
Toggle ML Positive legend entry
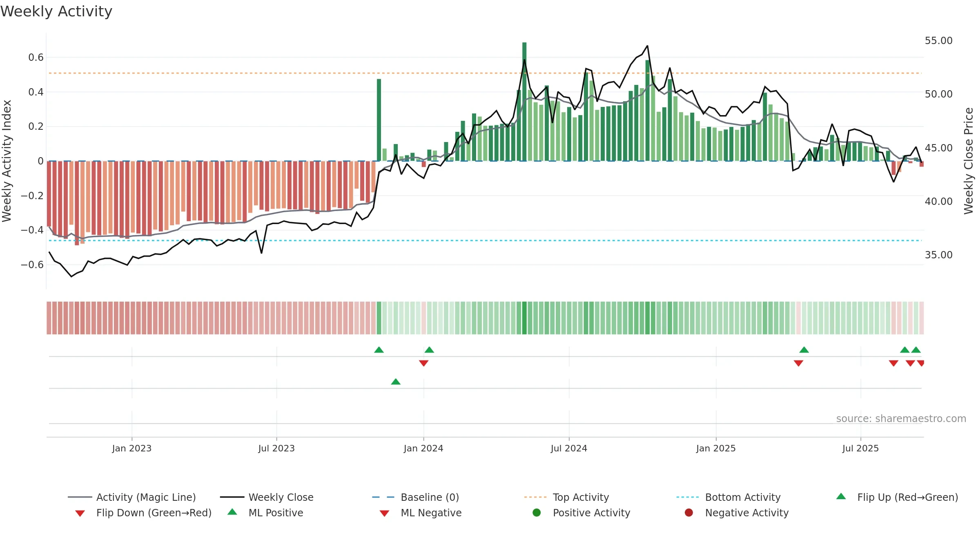(265, 513)
